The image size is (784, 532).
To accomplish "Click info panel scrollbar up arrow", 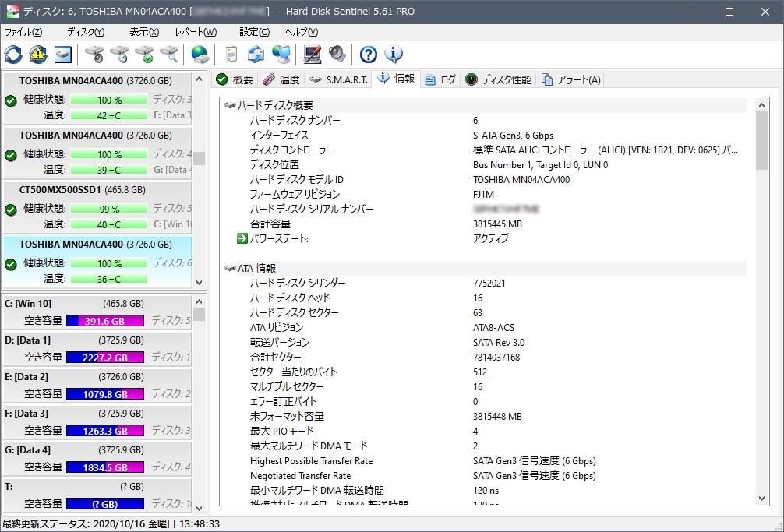I will [761, 105].
